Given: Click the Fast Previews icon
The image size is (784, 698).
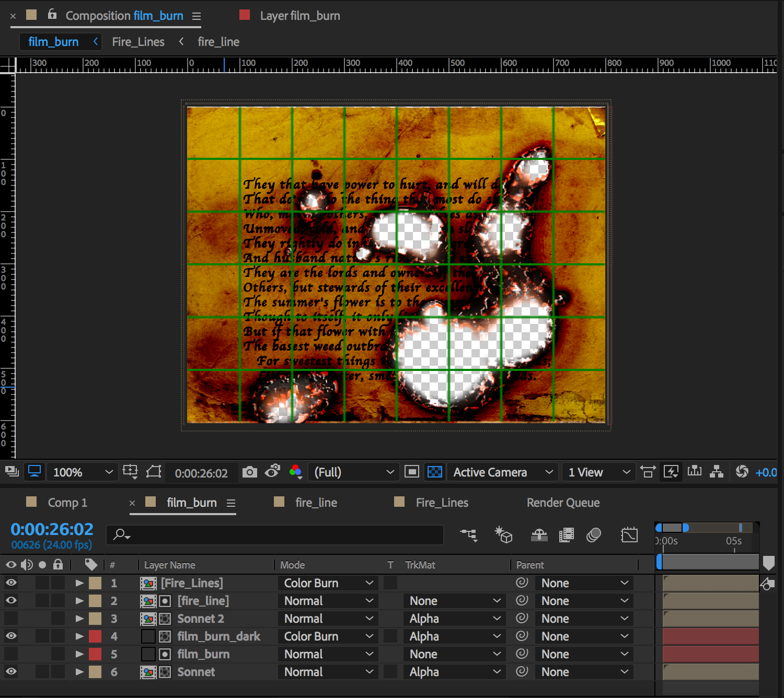Looking at the screenshot, I should 671,472.
